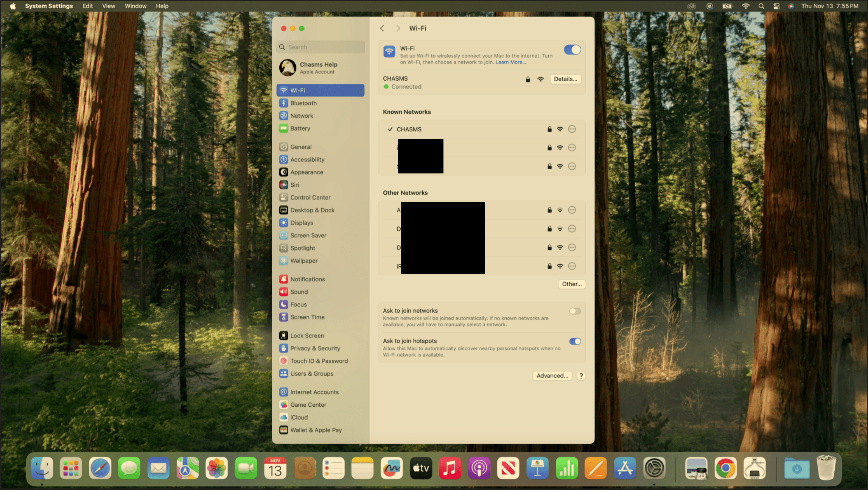Select Touch ID & Password item
This screenshot has width=868, height=490.
(319, 361)
